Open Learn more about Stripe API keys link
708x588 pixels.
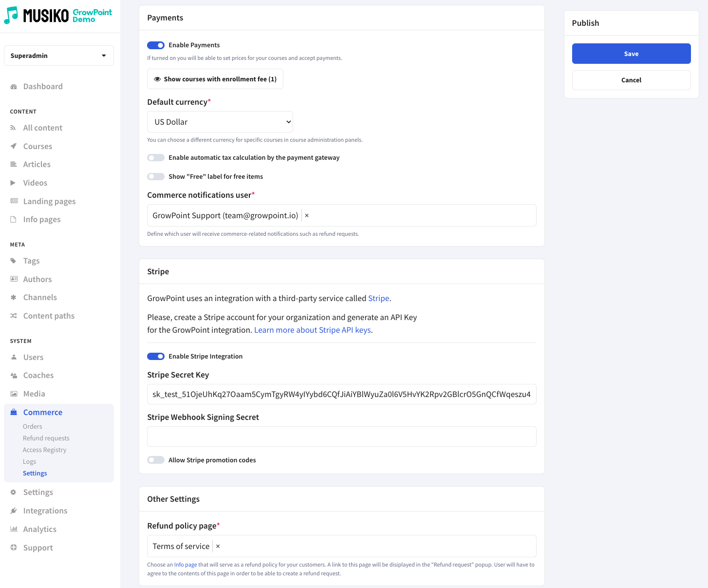[x=312, y=330]
